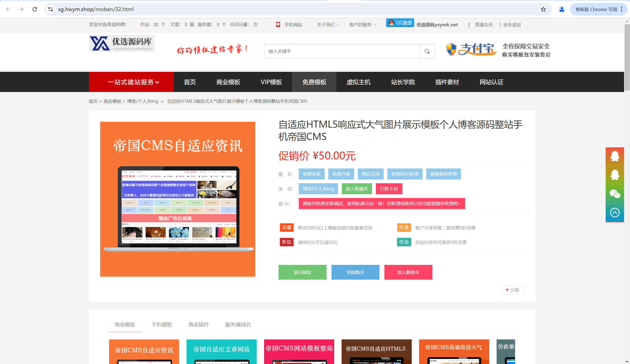Open the 首页 navigation item
630x364 pixels.
tap(190, 82)
